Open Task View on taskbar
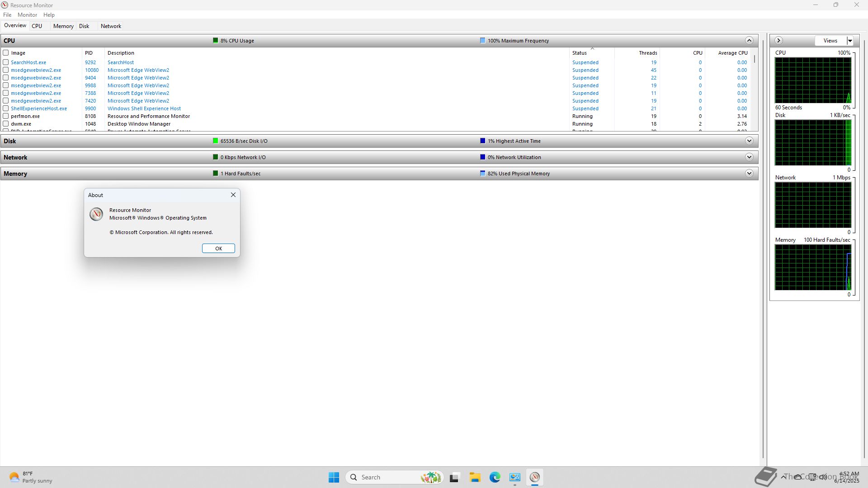The height and width of the screenshot is (488, 868). point(454,477)
